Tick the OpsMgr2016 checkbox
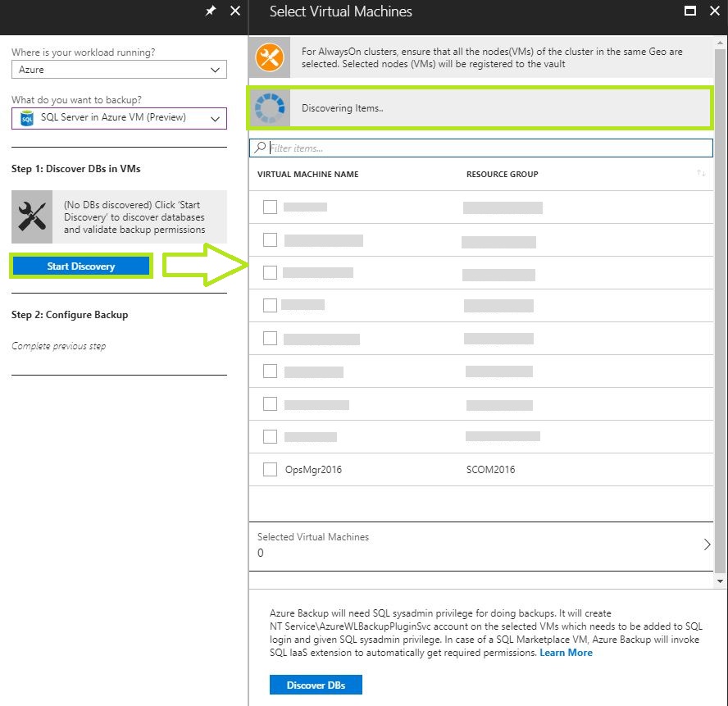Image resolution: width=728 pixels, height=706 pixels. pyautogui.click(x=270, y=469)
